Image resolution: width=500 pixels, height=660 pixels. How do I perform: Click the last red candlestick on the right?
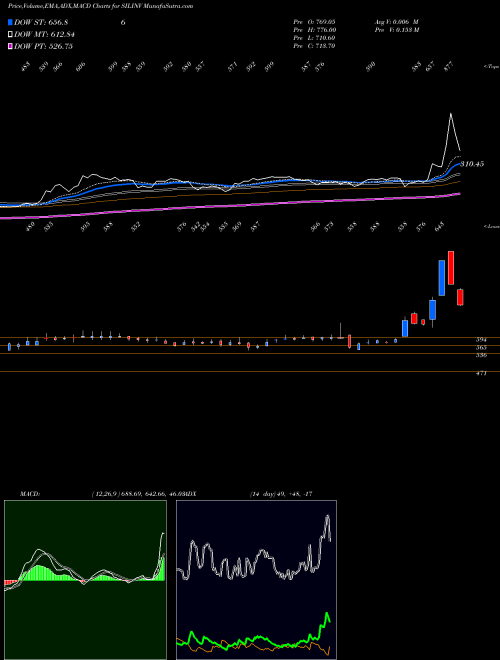(460, 297)
